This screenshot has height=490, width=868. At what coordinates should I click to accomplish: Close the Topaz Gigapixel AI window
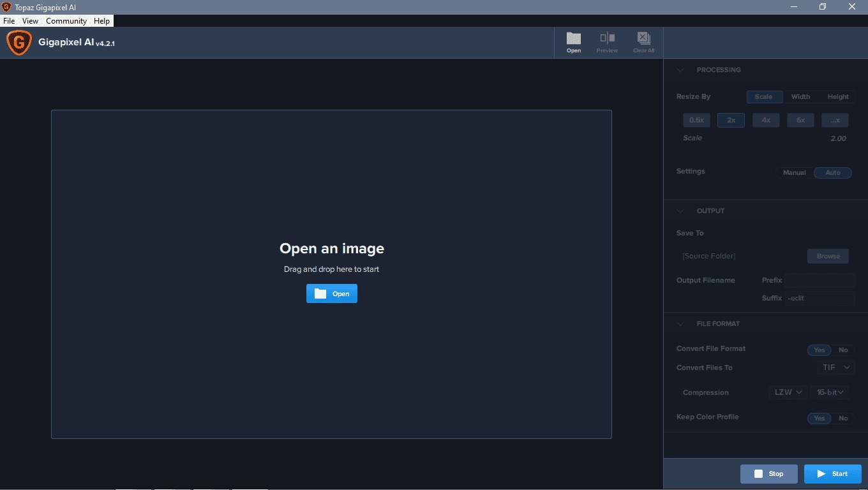852,7
